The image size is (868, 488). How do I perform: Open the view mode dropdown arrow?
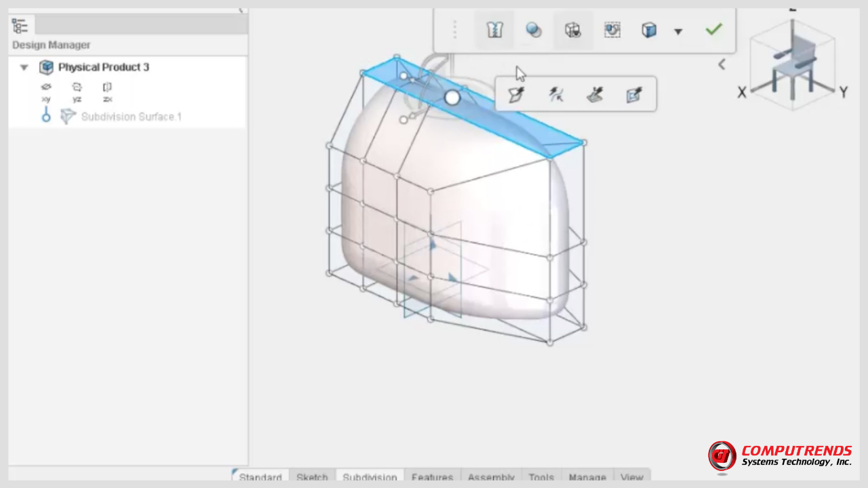[677, 31]
